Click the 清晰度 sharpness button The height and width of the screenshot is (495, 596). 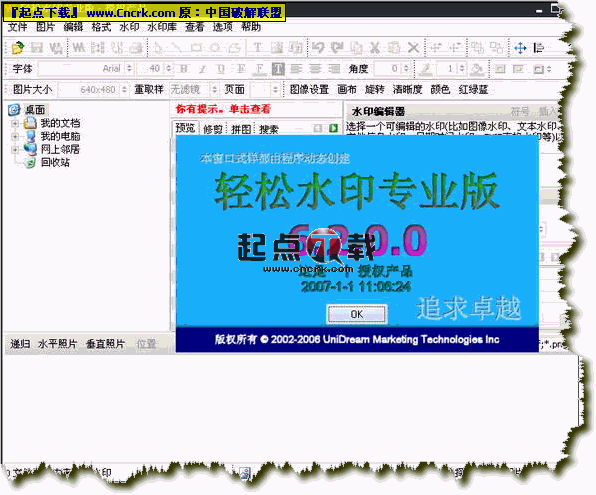pos(407,90)
